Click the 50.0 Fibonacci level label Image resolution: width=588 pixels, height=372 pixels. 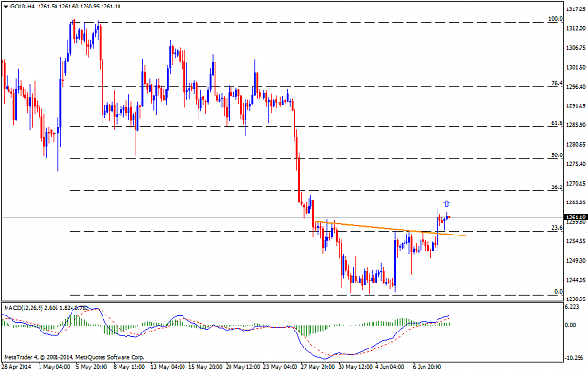[x=557, y=155]
